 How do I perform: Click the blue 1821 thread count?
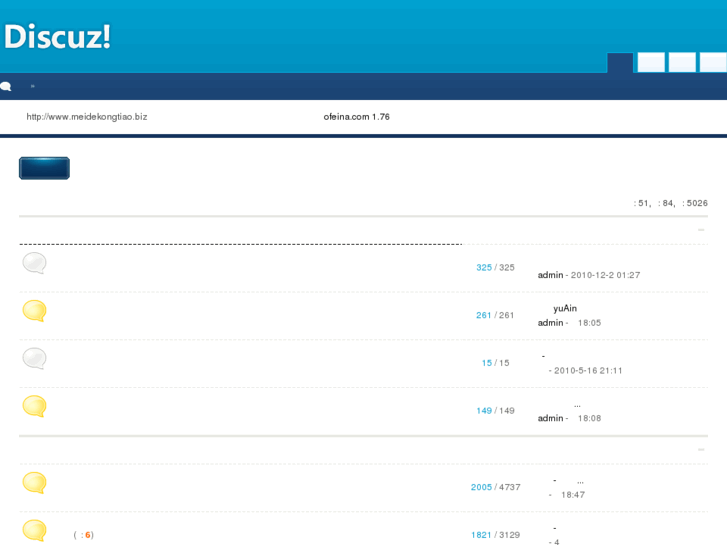click(481, 535)
